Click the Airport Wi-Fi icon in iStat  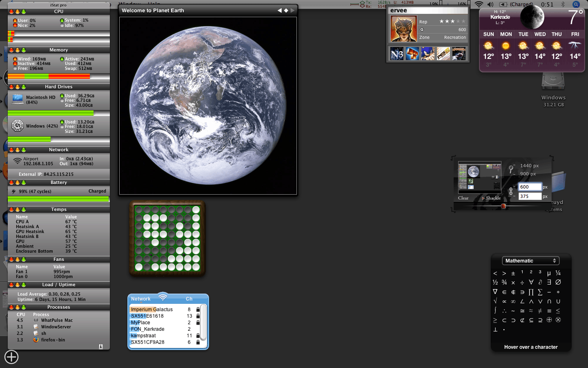coord(18,161)
